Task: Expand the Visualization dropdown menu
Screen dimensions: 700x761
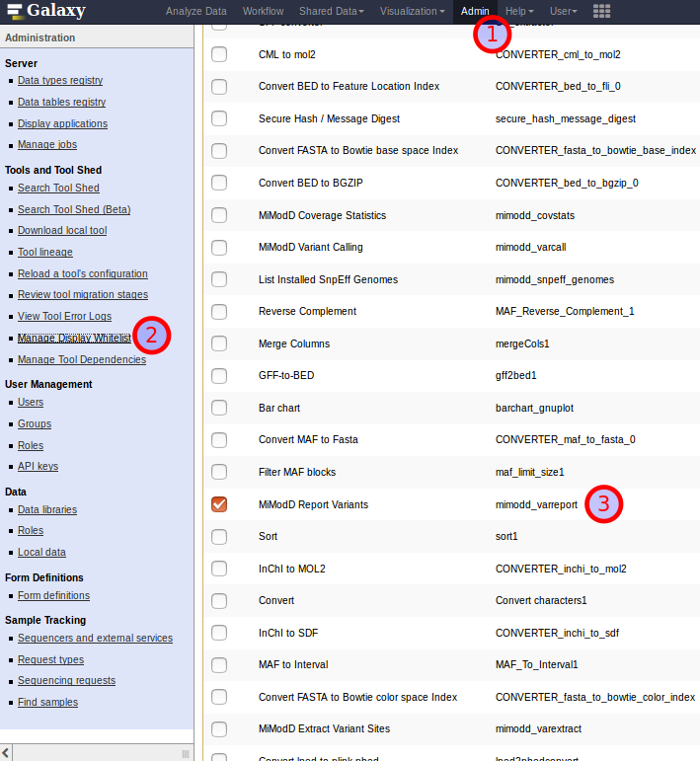Action: click(x=412, y=11)
